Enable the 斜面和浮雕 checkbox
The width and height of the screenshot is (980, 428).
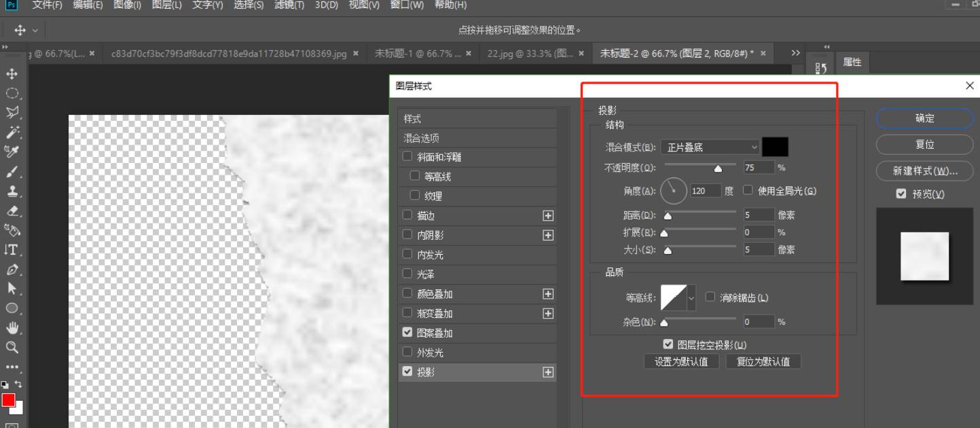point(407,157)
